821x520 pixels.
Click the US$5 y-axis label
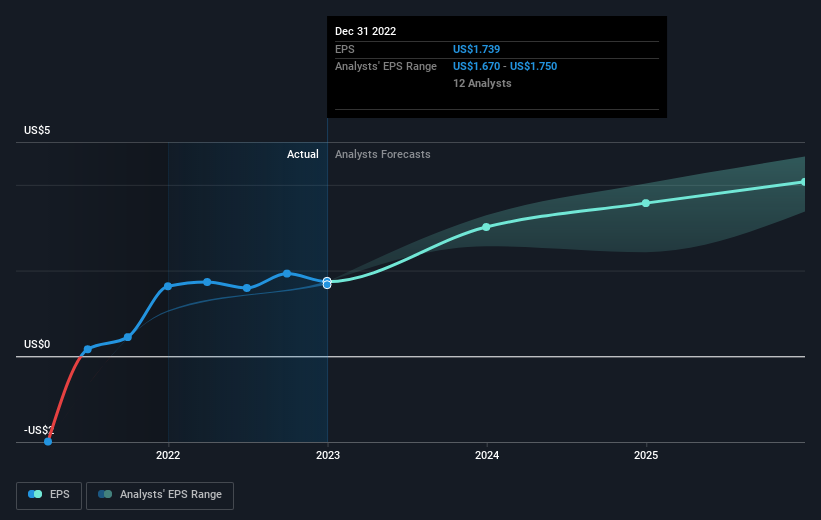pyautogui.click(x=37, y=130)
